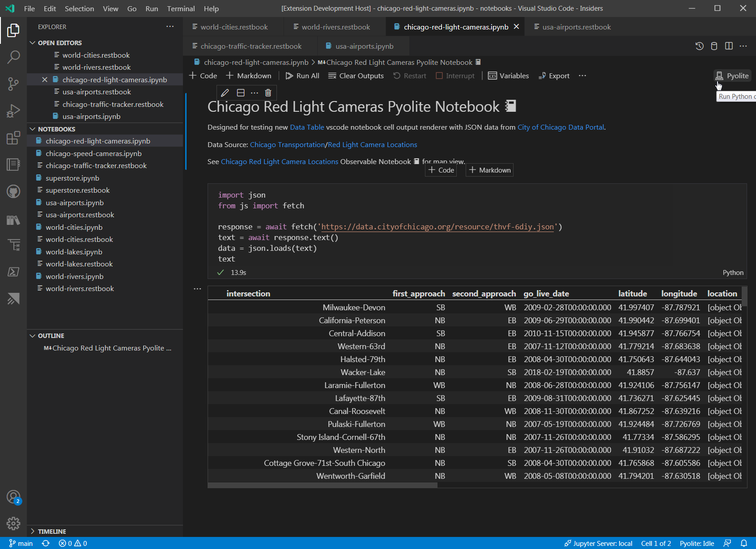Split the editor right
Viewport: 756px width, 549px height.
[729, 46]
